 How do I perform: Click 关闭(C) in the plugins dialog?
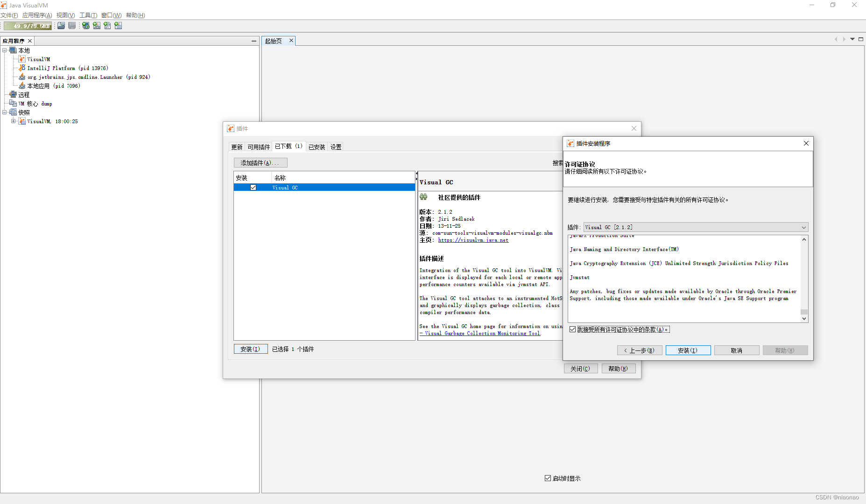[x=581, y=369]
